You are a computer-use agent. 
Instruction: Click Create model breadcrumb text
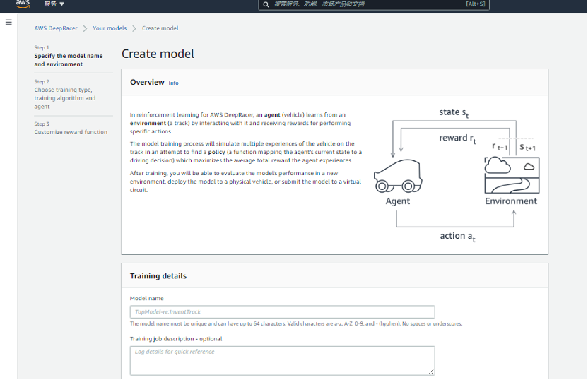pyautogui.click(x=160, y=28)
